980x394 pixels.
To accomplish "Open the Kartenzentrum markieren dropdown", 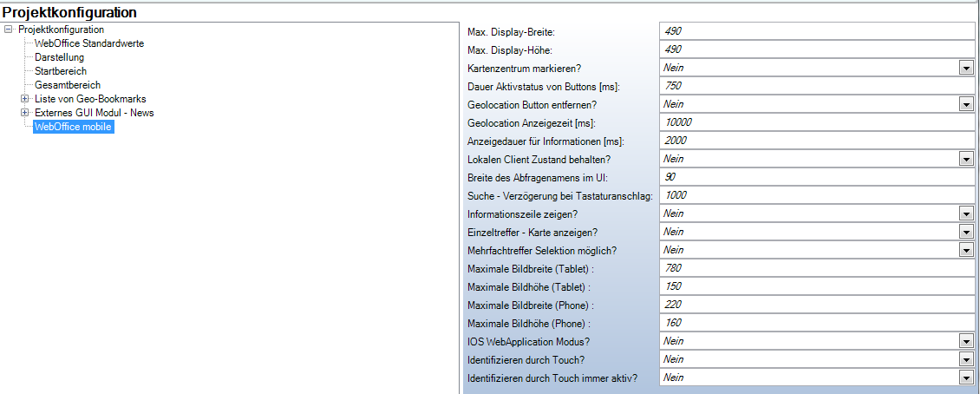I will coord(965,68).
